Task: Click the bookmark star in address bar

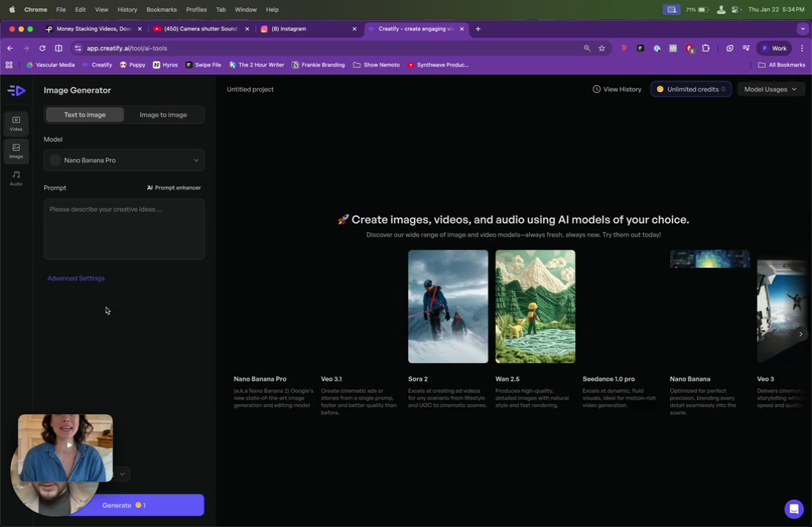Action: (x=602, y=48)
